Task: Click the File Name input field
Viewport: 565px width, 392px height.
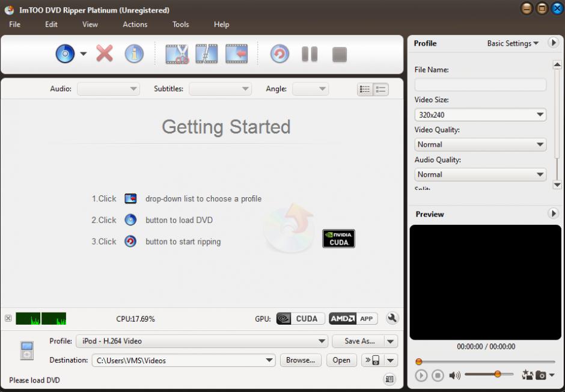Action: tap(480, 85)
